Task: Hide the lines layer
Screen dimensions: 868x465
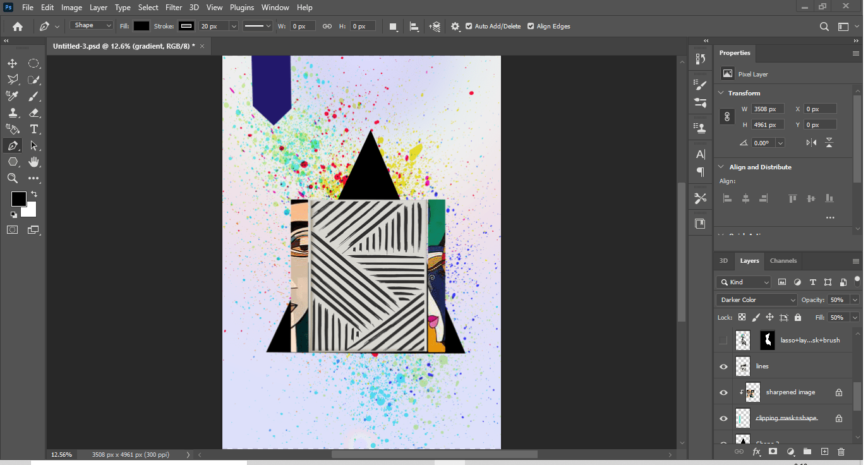Action: 724,366
